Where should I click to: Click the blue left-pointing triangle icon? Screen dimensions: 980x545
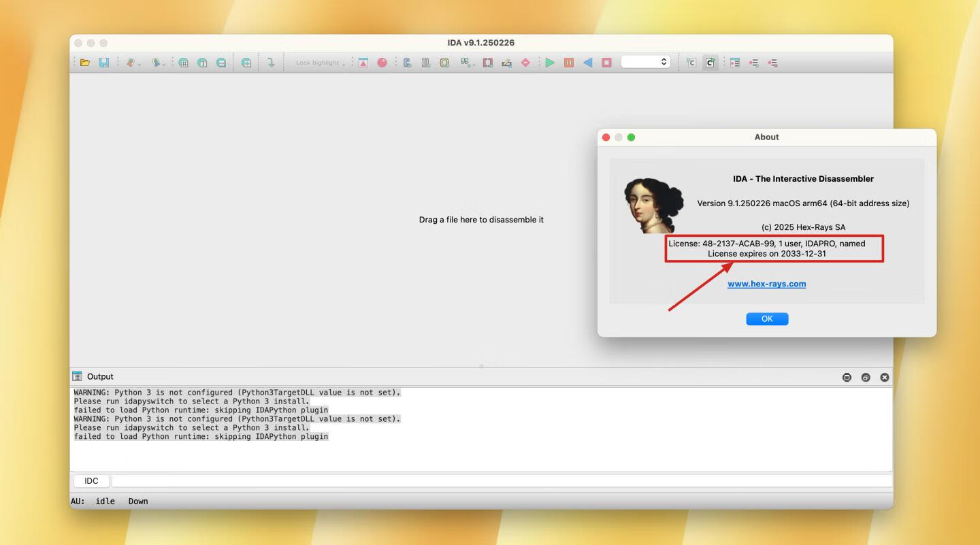(587, 63)
